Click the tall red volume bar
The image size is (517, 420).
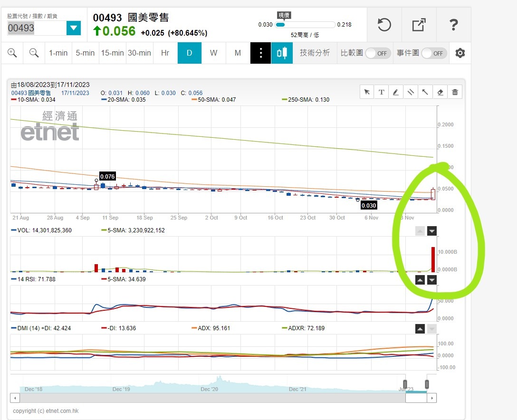tap(433, 259)
